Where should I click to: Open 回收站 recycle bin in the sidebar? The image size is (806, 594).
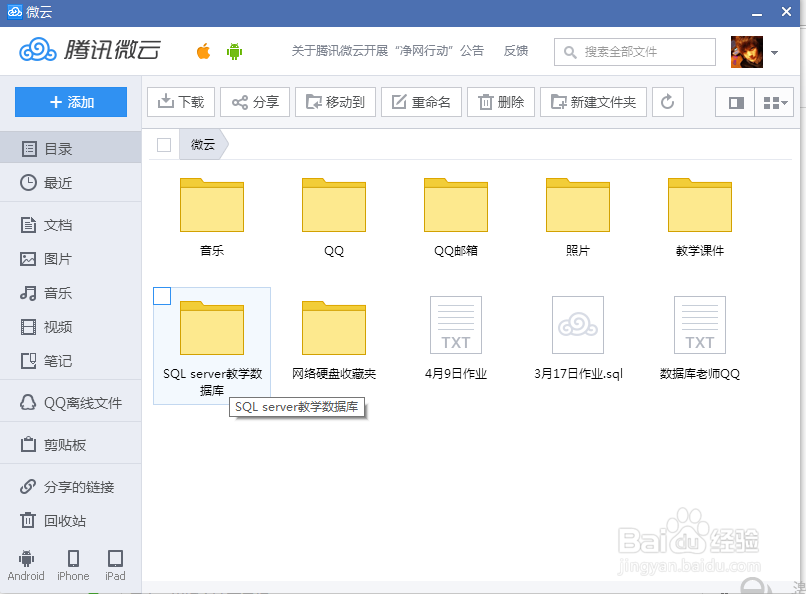click(70, 521)
